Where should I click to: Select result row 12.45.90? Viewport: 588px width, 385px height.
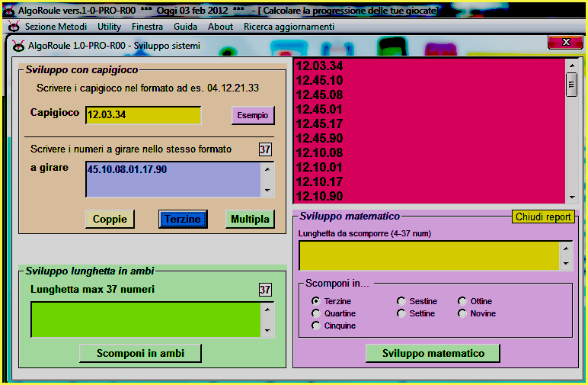(429, 138)
